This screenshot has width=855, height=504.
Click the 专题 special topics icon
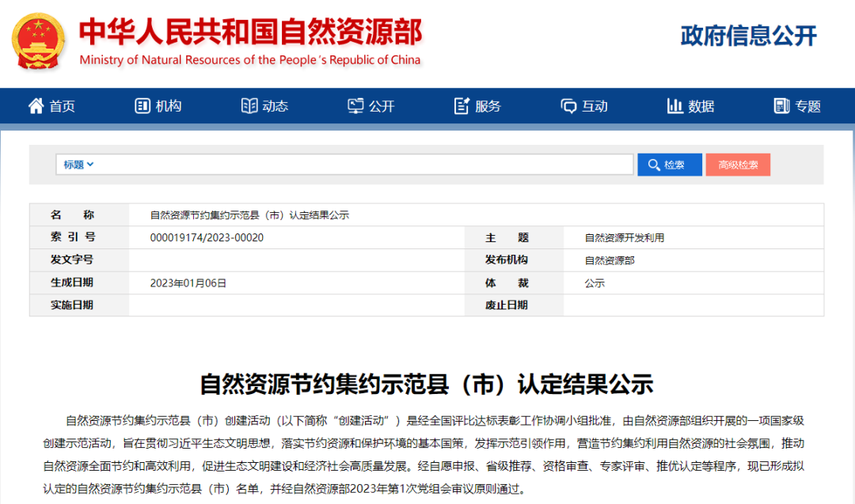pyautogui.click(x=781, y=106)
